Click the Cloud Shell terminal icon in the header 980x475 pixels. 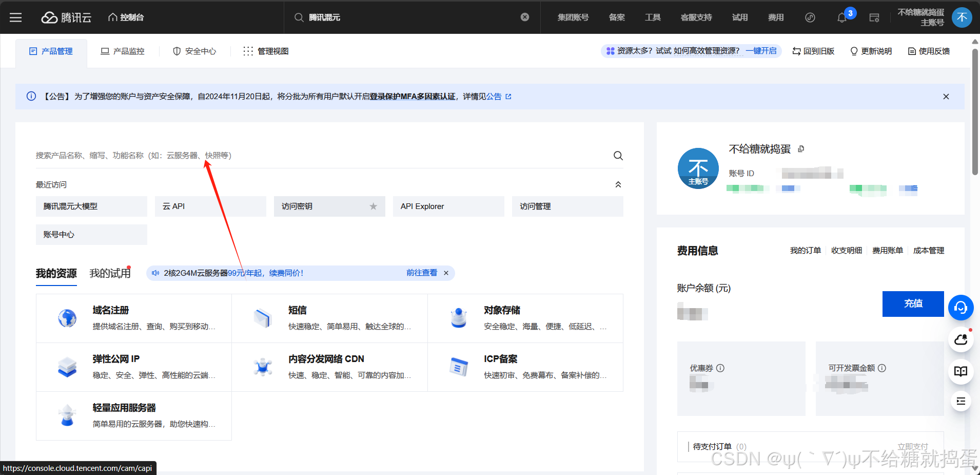point(874,18)
